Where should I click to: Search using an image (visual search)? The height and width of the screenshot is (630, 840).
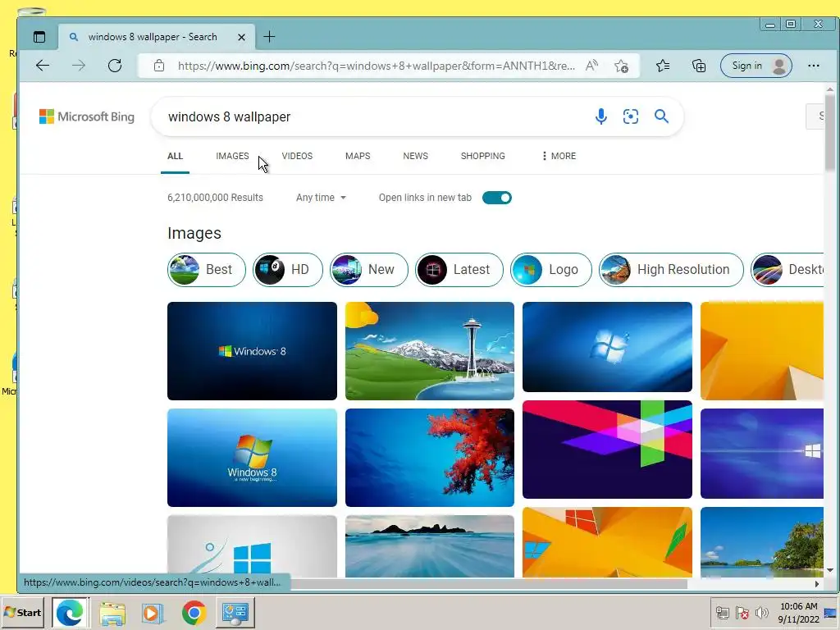[631, 116]
